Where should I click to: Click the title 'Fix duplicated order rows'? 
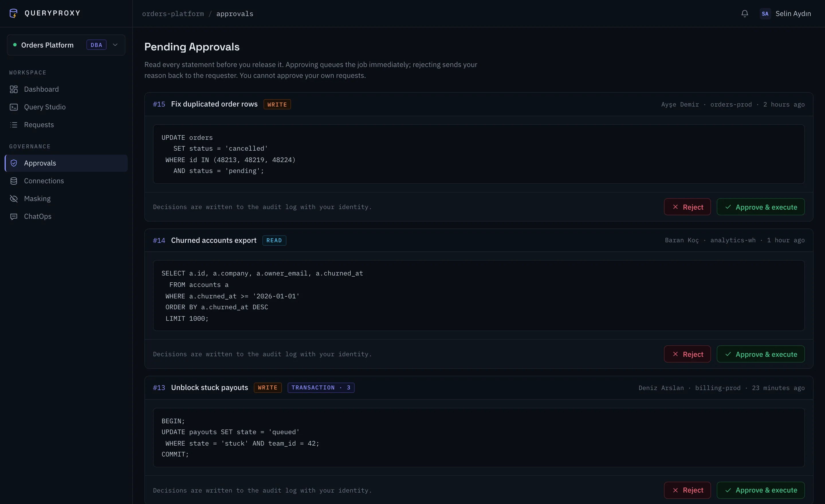coord(214,104)
